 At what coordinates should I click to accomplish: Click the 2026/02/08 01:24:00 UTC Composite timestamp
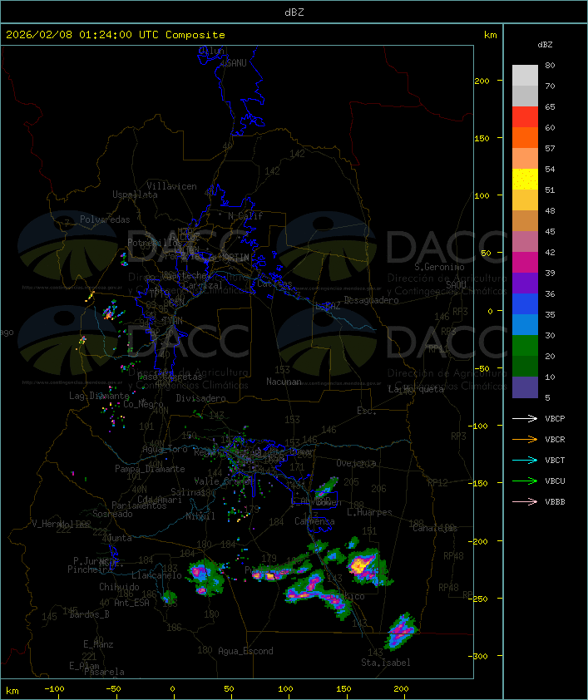[x=116, y=35]
